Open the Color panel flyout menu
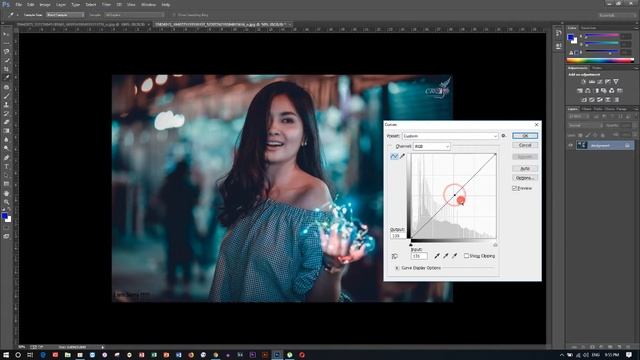The image size is (640, 360). coord(636,28)
